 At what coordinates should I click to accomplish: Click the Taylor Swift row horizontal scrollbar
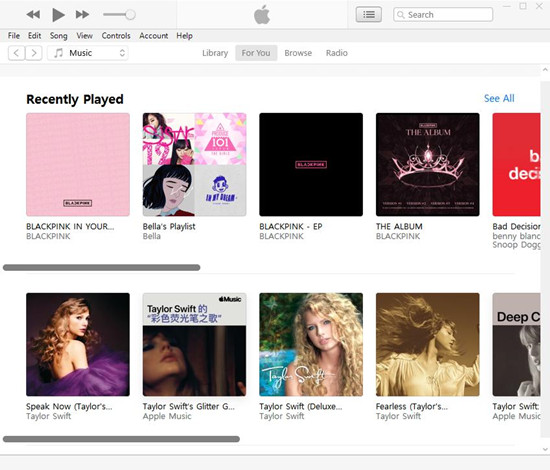point(121,439)
